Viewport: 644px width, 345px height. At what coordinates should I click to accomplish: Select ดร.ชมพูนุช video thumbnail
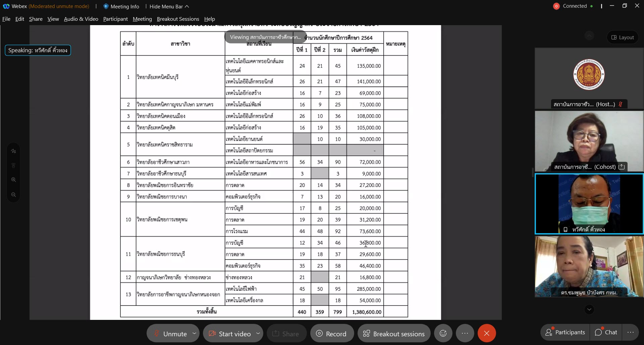[x=589, y=266]
